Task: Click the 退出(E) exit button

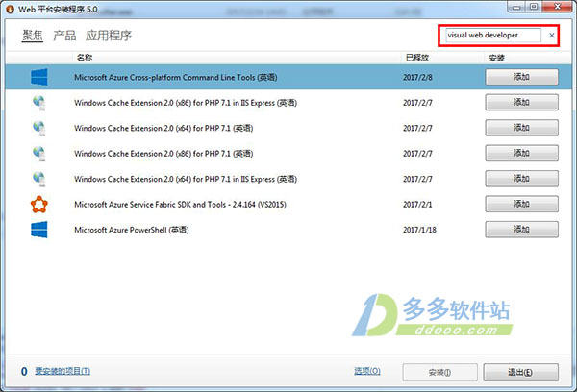Action: pyautogui.click(x=520, y=372)
